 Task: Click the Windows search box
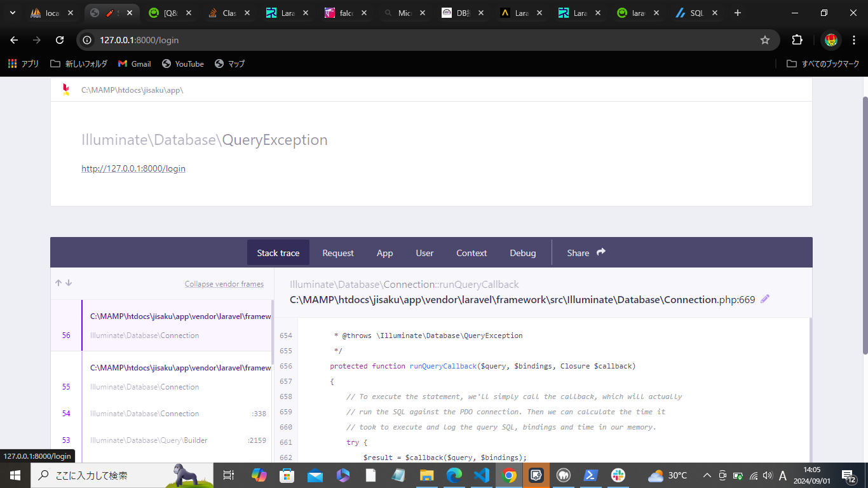[x=122, y=475]
